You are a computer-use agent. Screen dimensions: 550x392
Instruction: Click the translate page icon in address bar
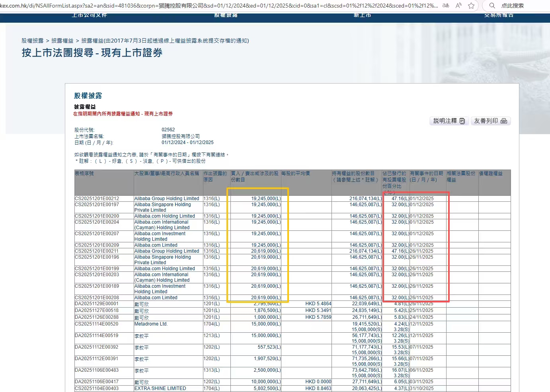(446, 6)
